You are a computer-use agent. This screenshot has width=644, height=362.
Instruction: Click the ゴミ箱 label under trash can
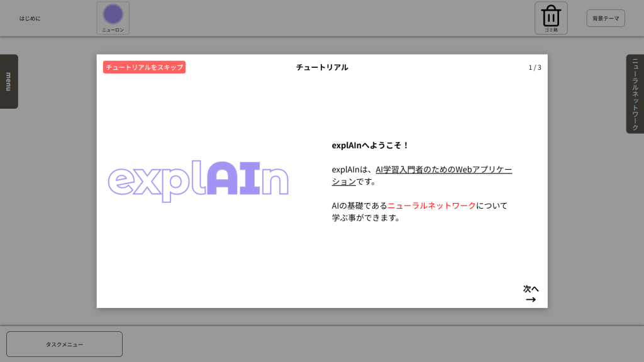[x=551, y=30]
